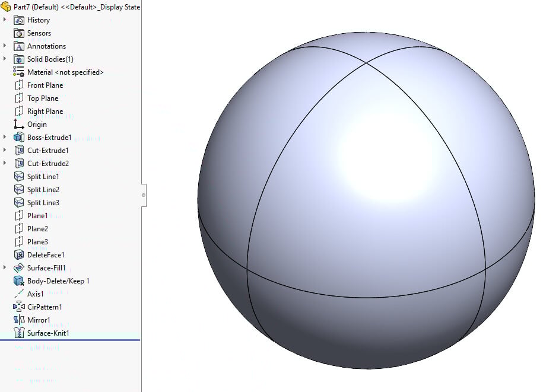Click the Part7 root part icon
This screenshot has height=392, width=559.
coord(6,7)
